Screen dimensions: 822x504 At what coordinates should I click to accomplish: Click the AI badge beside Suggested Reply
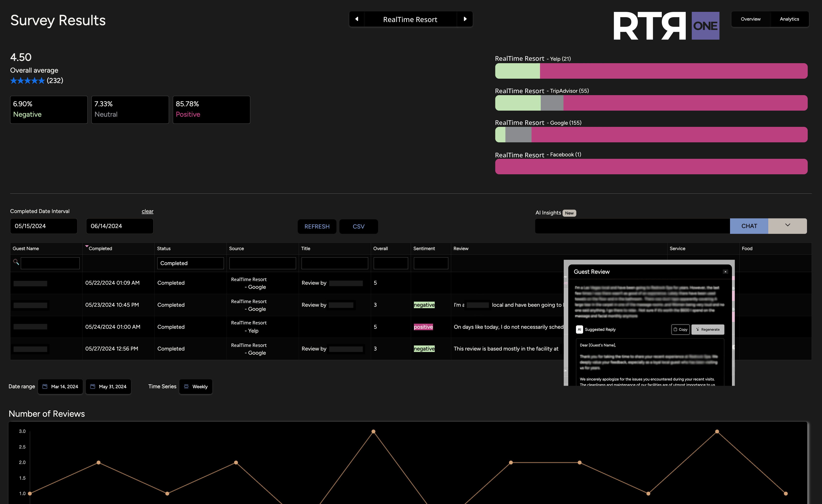click(579, 329)
